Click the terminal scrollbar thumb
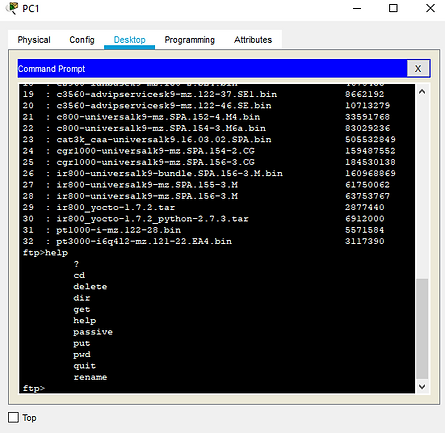Screen dimensions: 445x433 pyautogui.click(x=422, y=329)
